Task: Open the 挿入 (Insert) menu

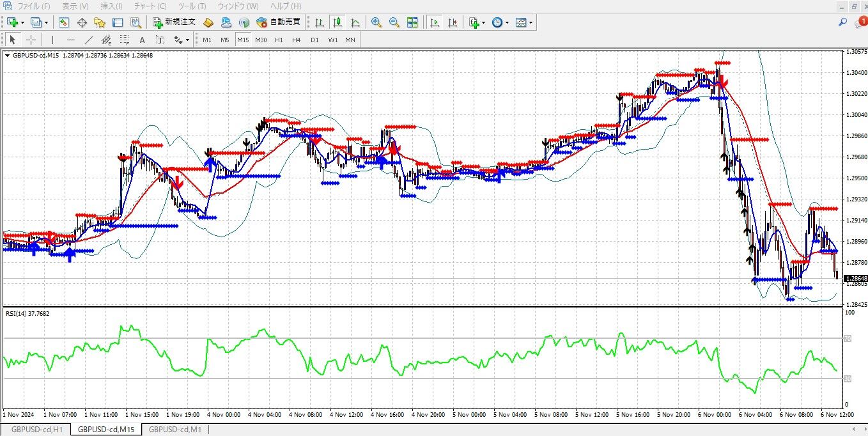Action: point(112,6)
